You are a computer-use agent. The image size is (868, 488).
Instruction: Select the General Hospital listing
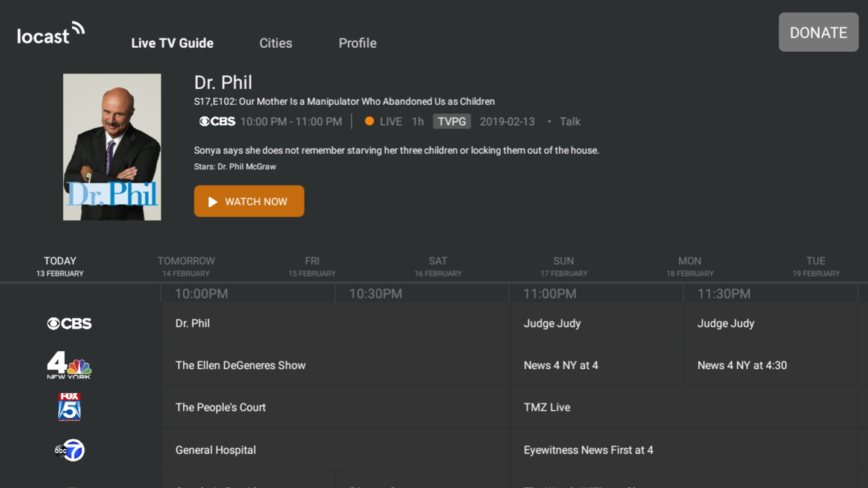[x=336, y=450]
